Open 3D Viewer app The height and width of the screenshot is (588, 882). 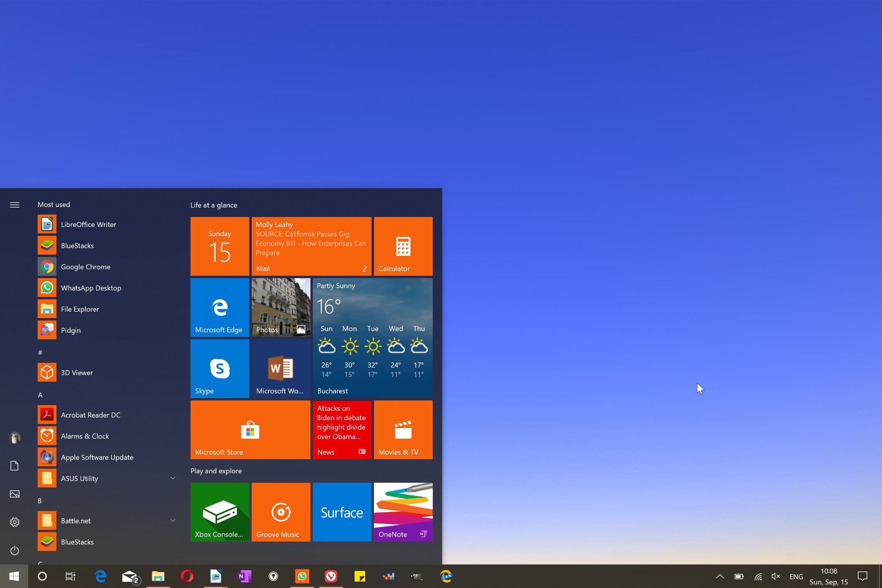pyautogui.click(x=107, y=372)
